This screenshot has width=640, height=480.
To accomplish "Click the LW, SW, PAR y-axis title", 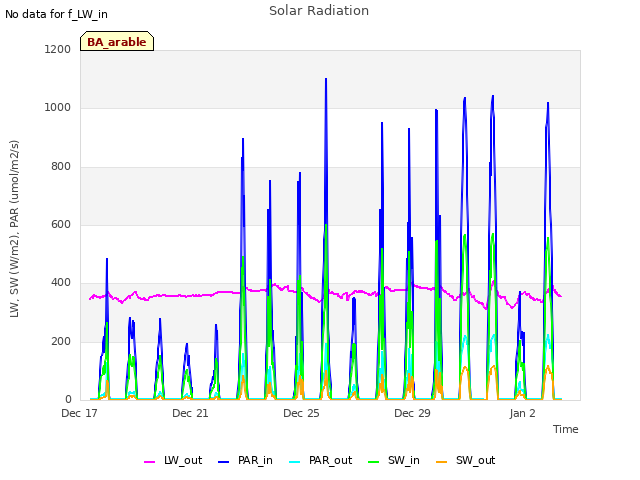I will (14, 229).
